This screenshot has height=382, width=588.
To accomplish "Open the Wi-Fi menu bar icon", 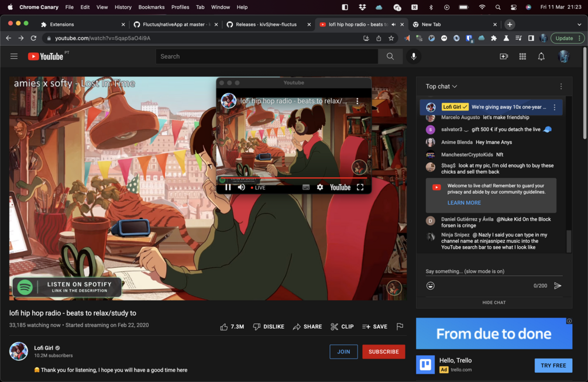I will click(482, 7).
